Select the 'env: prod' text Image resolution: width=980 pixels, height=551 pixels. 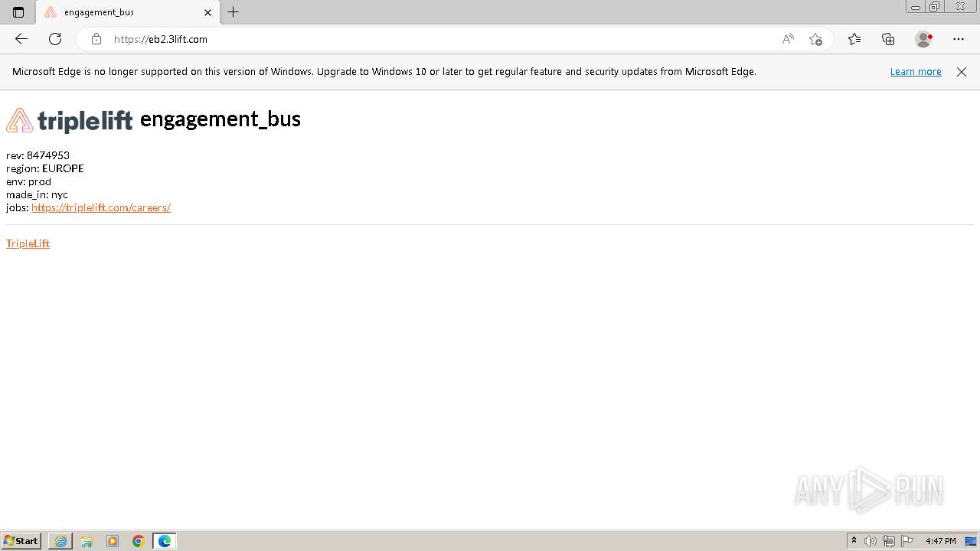click(28, 181)
